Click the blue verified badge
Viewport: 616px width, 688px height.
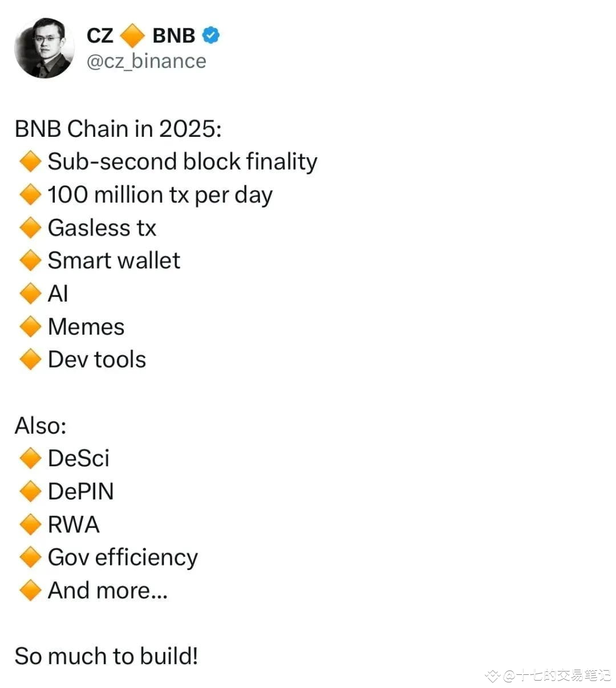click(211, 35)
